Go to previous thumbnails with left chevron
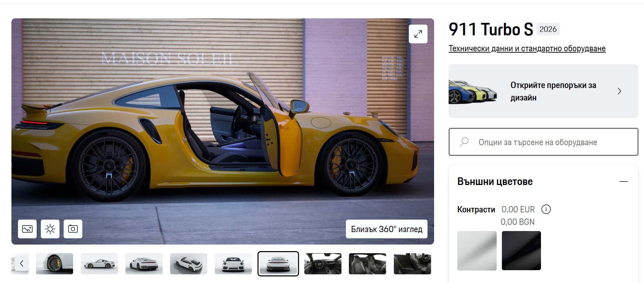This screenshot has width=644, height=283. [x=22, y=264]
